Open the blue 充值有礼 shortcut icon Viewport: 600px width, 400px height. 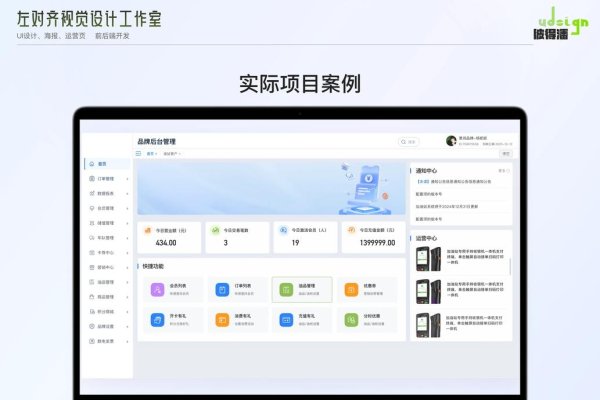(x=286, y=320)
